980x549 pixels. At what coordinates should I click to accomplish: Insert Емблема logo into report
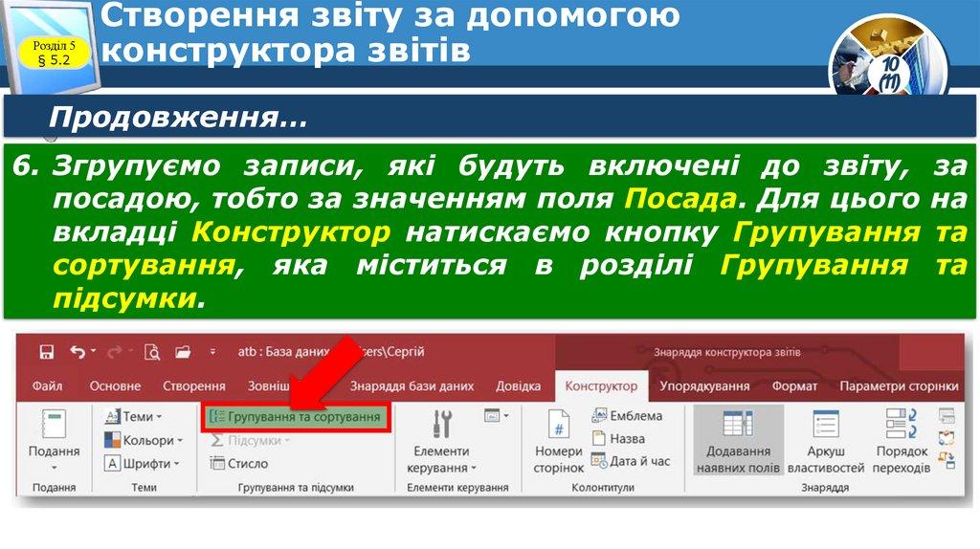click(627, 416)
